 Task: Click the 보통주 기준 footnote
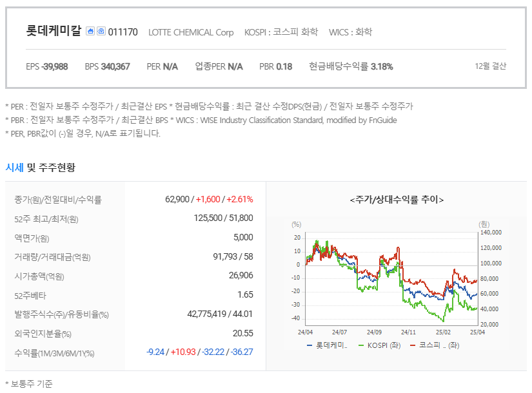click(x=29, y=384)
